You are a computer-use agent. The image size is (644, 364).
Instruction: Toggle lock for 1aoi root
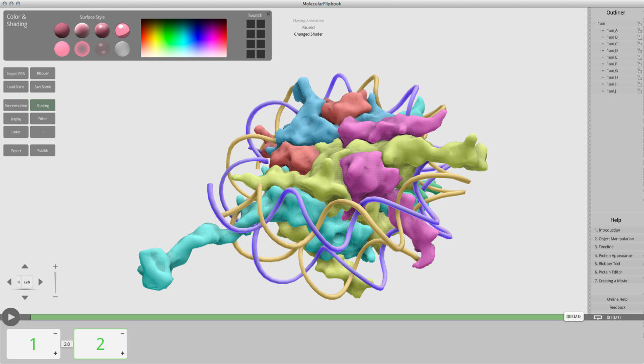point(639,24)
